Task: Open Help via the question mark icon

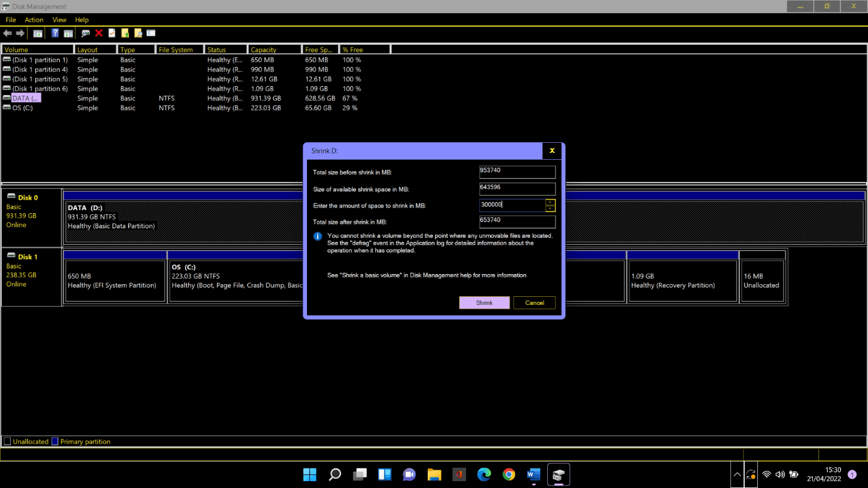Action: coord(55,33)
